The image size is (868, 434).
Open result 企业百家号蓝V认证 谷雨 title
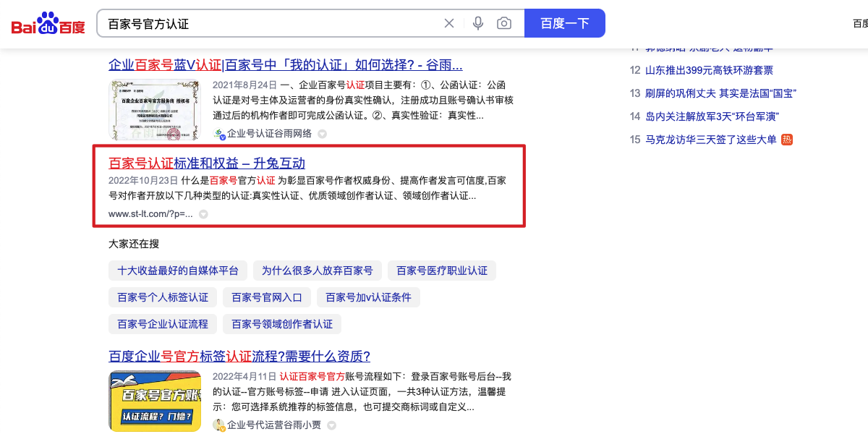click(286, 65)
